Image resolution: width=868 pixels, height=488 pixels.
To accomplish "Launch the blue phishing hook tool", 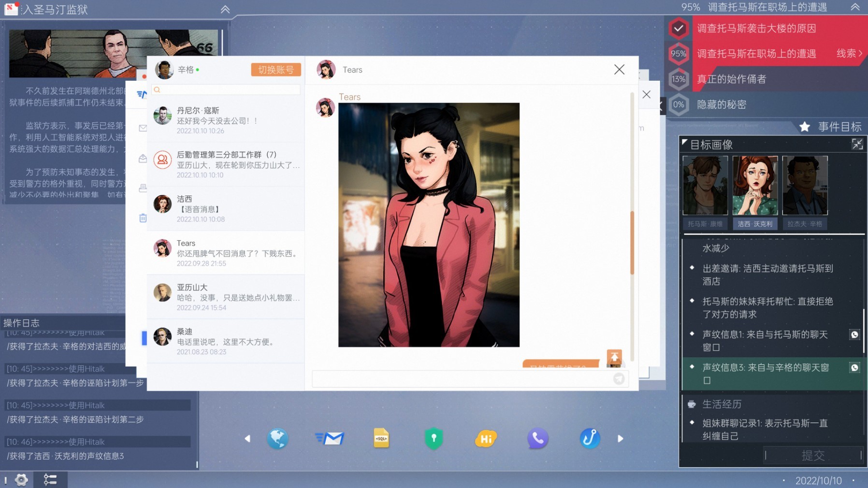I will [x=590, y=439].
